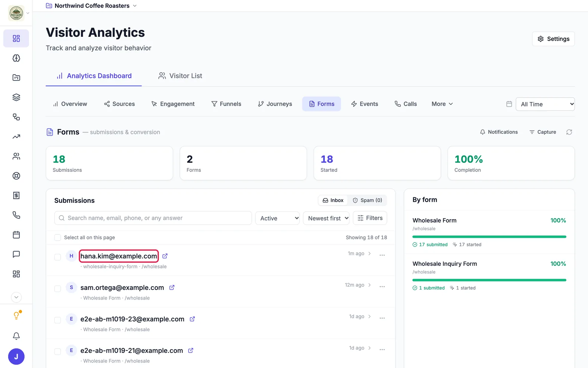The height and width of the screenshot is (368, 588).
Task: Open the dashboard grid icon in sidebar
Action: [x=16, y=39]
